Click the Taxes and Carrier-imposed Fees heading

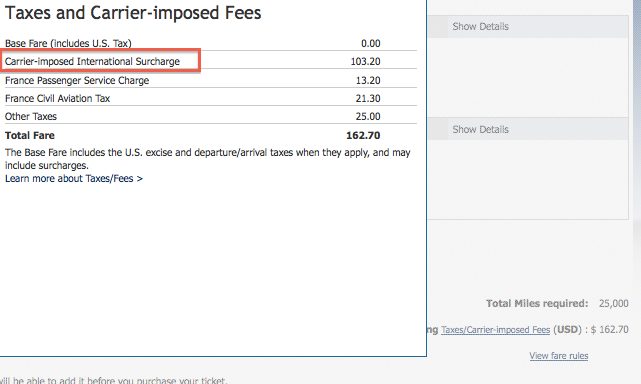133,13
